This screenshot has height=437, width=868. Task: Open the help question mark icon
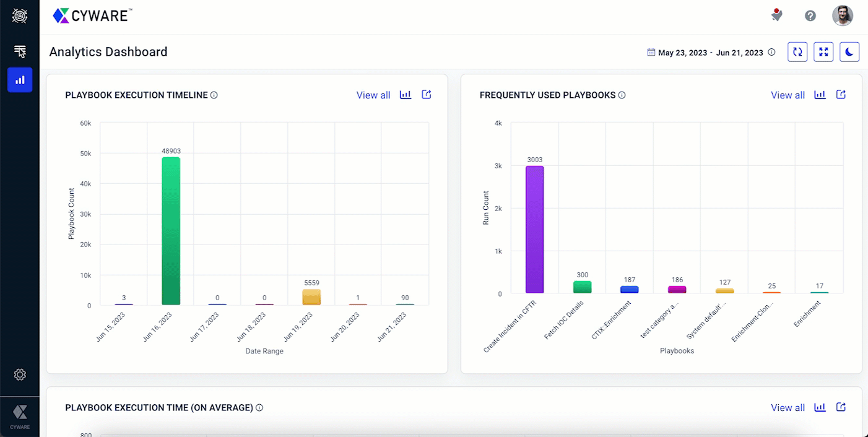click(x=810, y=16)
